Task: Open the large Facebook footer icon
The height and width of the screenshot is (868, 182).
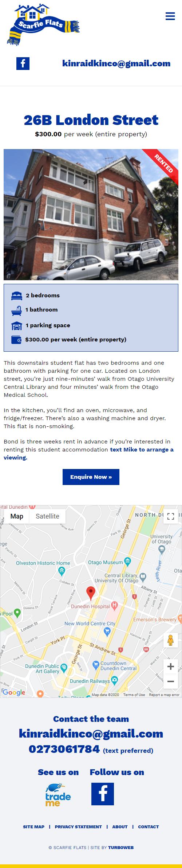Action: coord(103,794)
